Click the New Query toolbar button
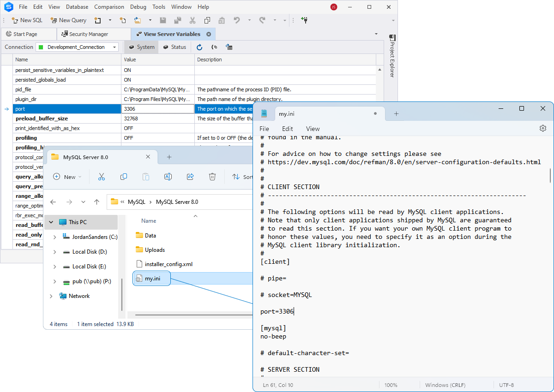The width and height of the screenshot is (554, 392). [x=68, y=20]
